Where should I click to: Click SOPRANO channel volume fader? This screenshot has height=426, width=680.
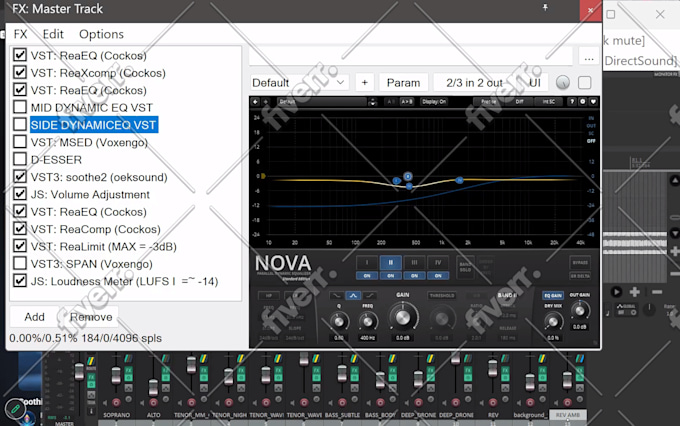tap(116, 375)
